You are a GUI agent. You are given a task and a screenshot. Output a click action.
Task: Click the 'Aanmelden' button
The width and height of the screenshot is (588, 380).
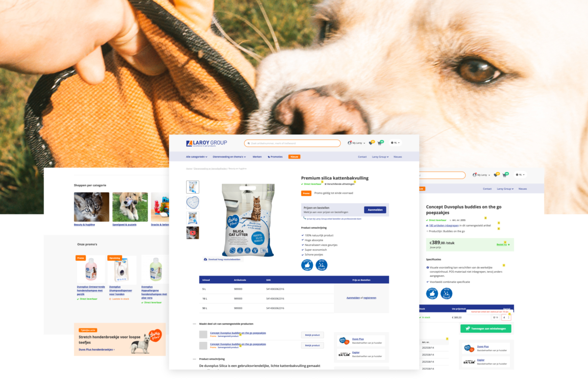coord(375,209)
